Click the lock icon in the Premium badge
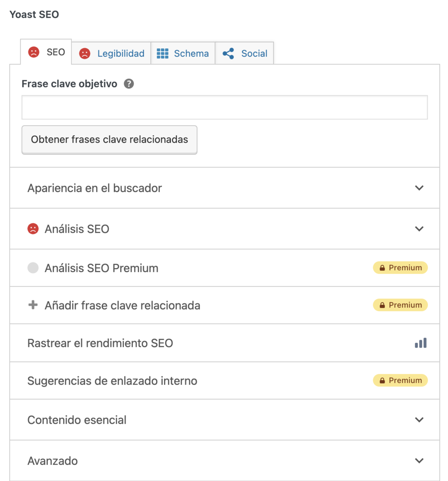448x481 pixels. [382, 267]
